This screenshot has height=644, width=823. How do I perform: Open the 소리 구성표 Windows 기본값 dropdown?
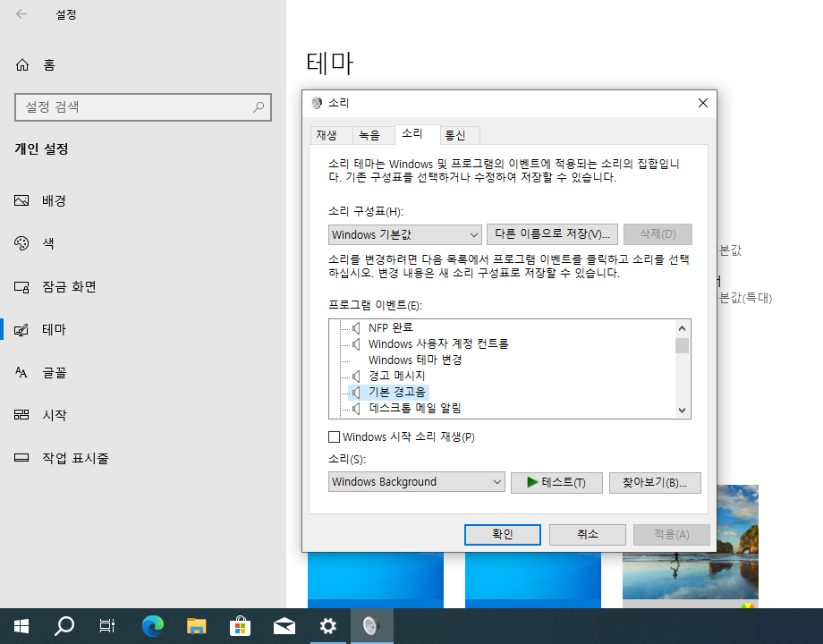click(x=404, y=234)
